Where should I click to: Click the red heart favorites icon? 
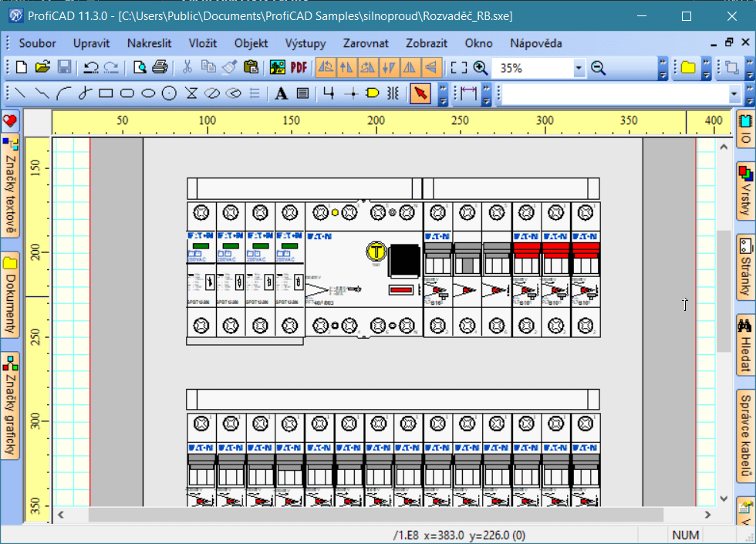(10, 121)
